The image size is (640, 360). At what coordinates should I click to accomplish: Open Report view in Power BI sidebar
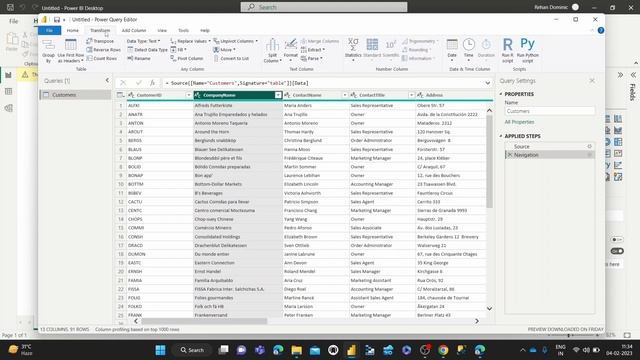coord(8,75)
